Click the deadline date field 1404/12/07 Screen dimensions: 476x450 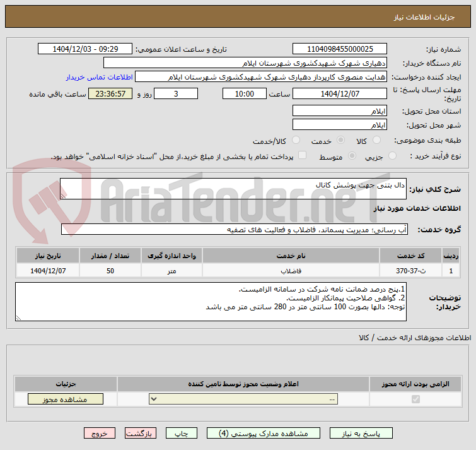(x=340, y=93)
